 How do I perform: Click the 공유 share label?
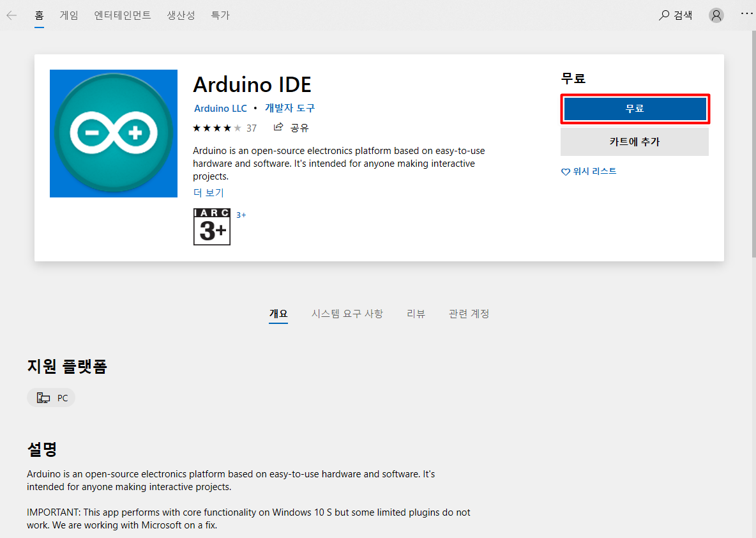(299, 128)
